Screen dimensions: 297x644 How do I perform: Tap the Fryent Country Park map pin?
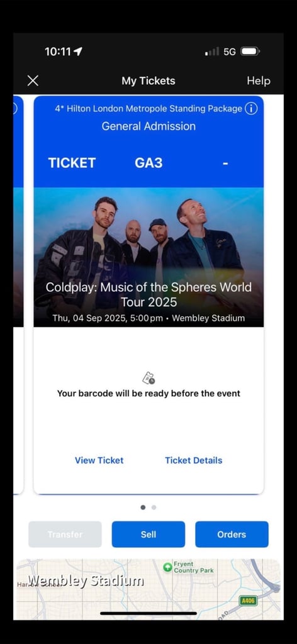(167, 567)
